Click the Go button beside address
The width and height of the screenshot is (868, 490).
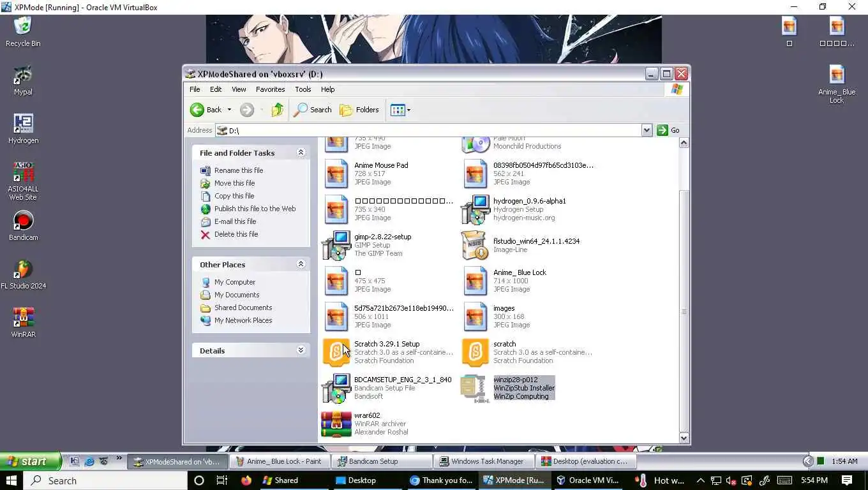point(670,130)
